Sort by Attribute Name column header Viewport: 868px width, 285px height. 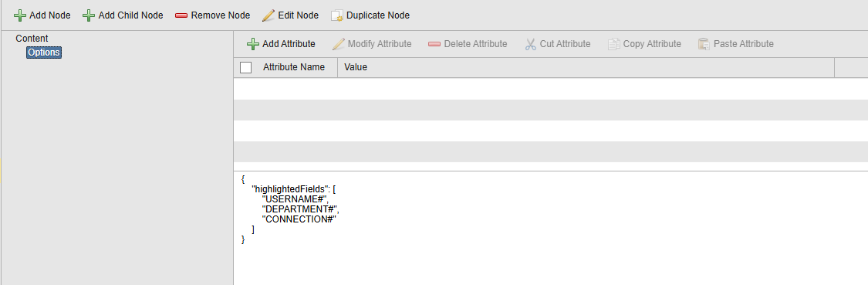(293, 68)
